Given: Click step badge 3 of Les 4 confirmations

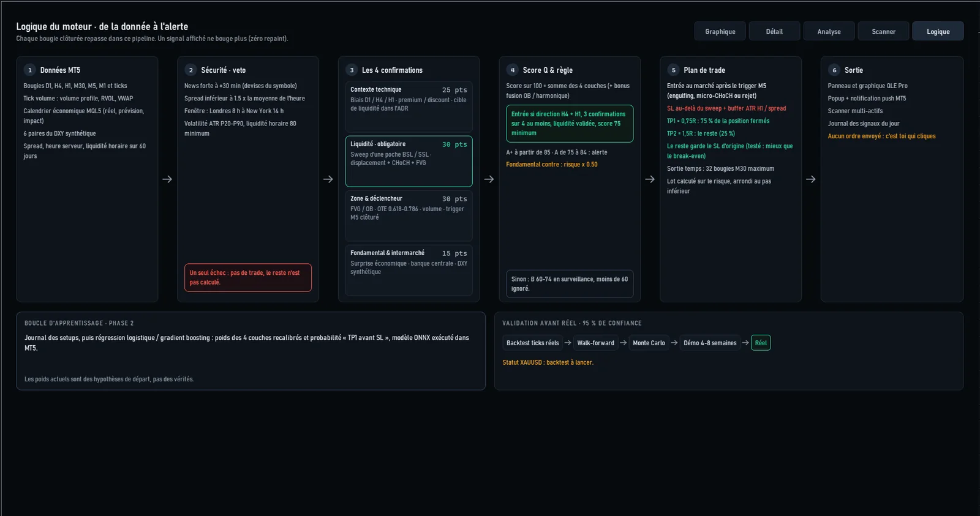Looking at the screenshot, I should tap(352, 70).
